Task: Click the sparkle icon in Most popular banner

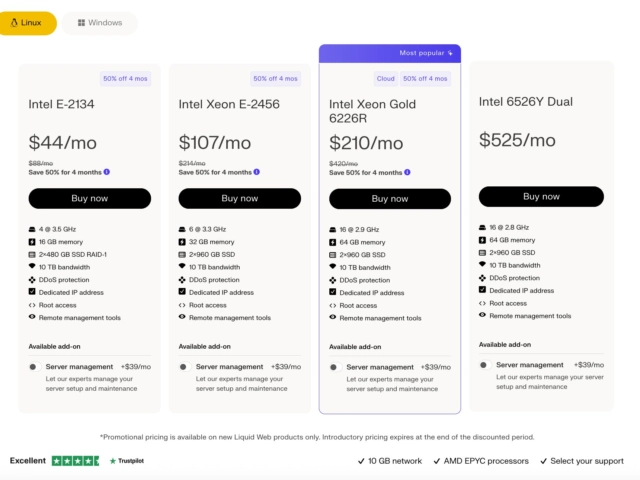Action: pyautogui.click(x=450, y=53)
